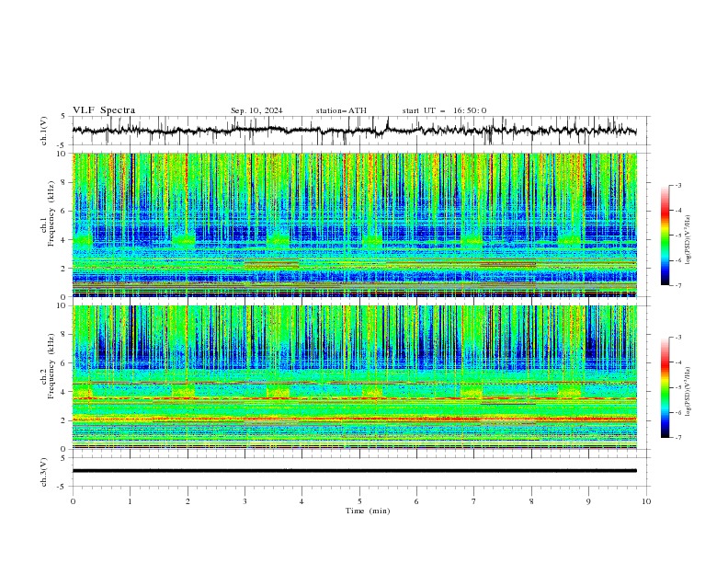Viewport: 728px width, 563px height.
Task: Click the "8" kHz tick on ch.1 spectrogram
Action: click(x=63, y=182)
